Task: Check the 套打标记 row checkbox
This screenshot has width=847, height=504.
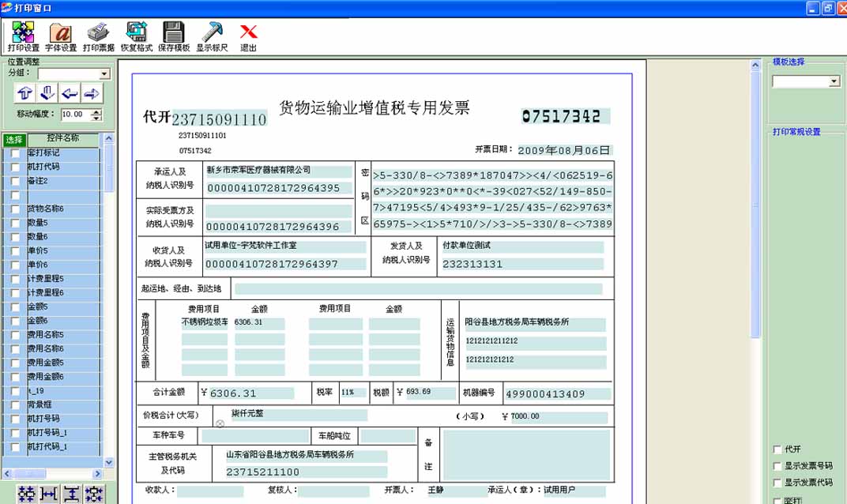Action: click(15, 153)
